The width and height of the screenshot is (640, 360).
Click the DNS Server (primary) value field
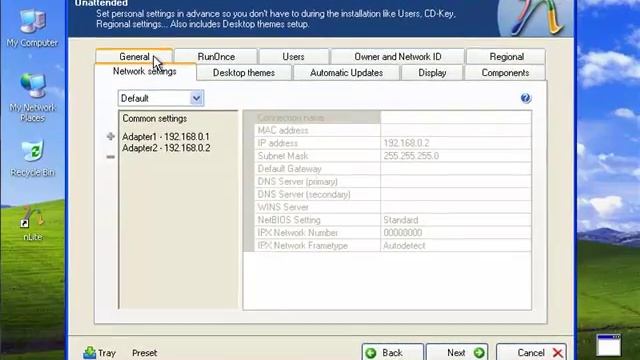click(x=456, y=182)
